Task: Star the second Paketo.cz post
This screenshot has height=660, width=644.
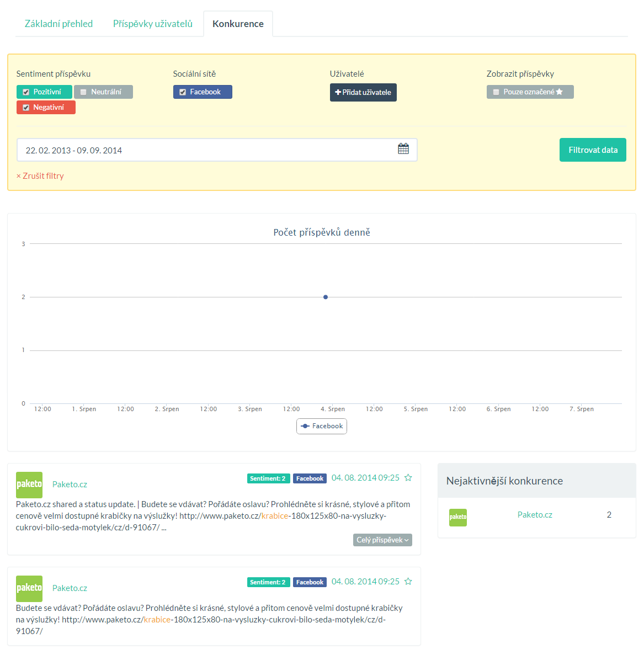Action: tap(408, 582)
